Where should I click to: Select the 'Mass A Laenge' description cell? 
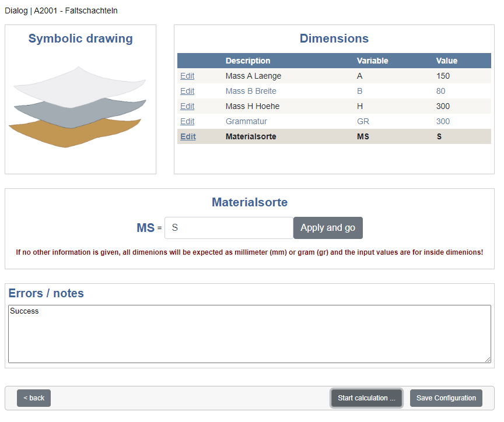pyautogui.click(x=253, y=76)
